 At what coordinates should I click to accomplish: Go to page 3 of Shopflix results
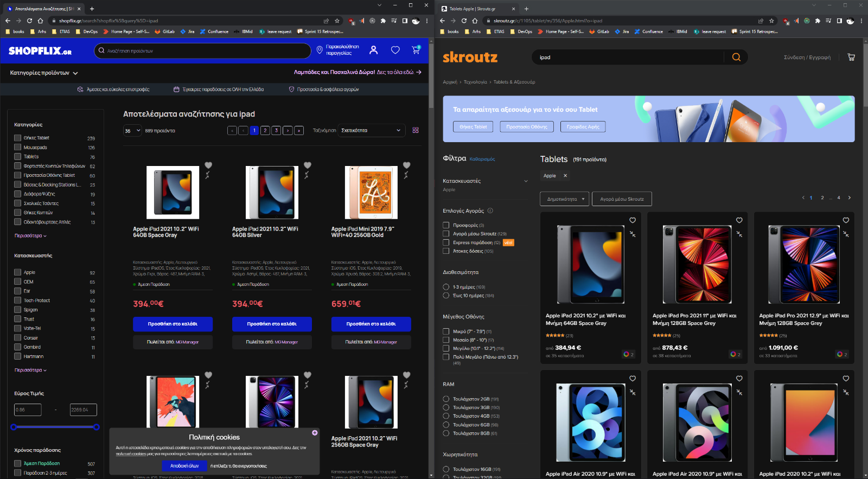click(x=276, y=130)
